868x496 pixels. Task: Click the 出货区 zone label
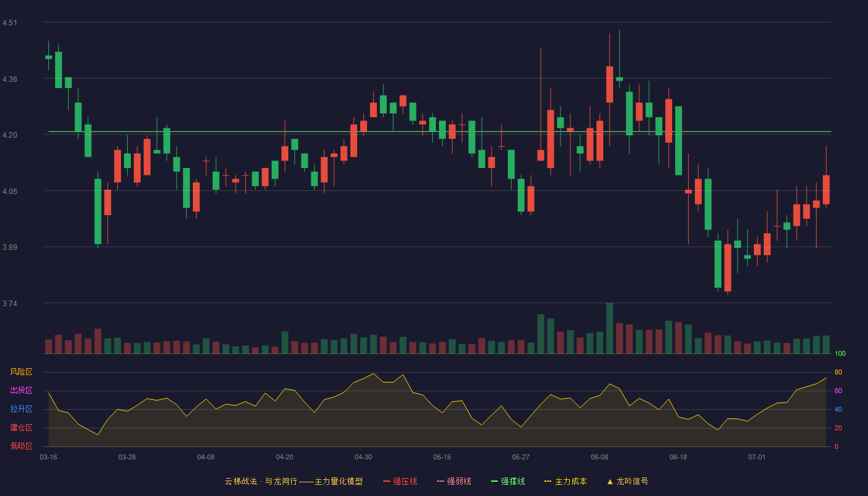point(21,391)
